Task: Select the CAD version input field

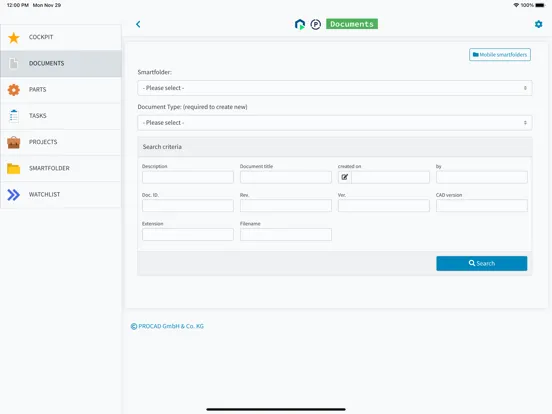Action: coord(482,206)
